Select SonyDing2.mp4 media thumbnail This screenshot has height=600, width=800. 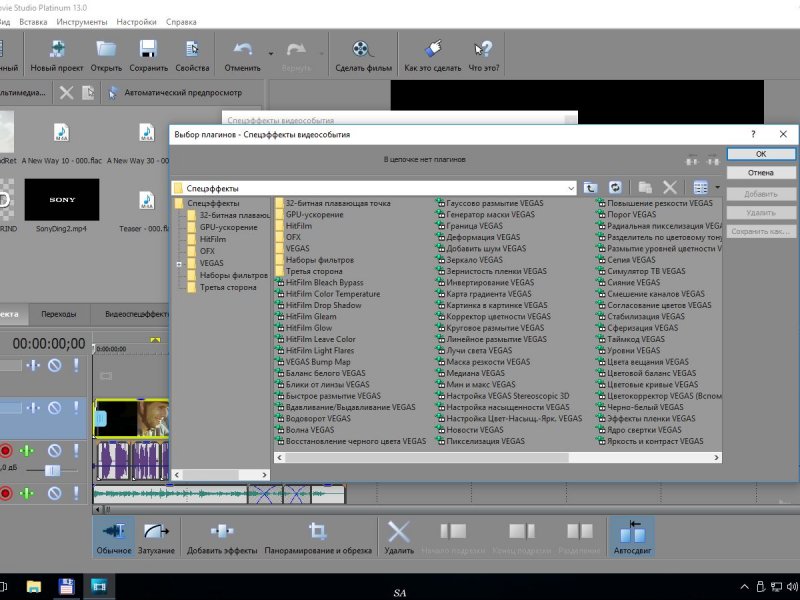point(62,199)
